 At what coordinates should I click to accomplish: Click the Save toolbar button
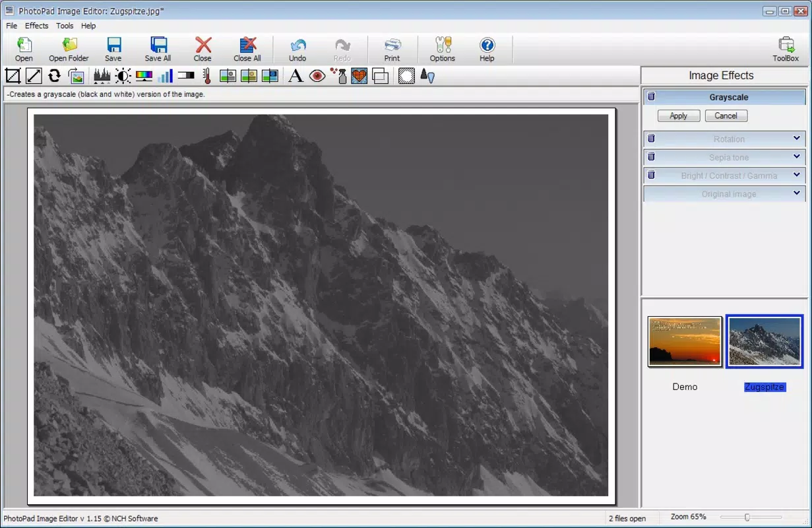pyautogui.click(x=113, y=49)
